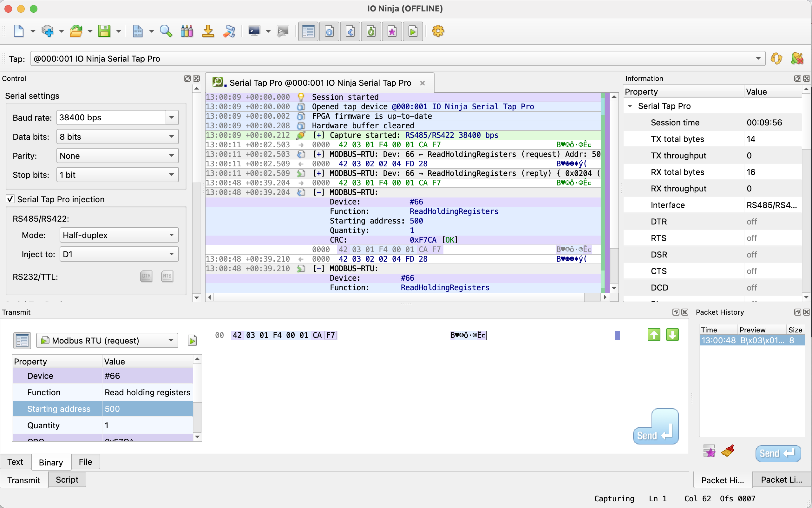Click the large Send button in Transmit
Screen dimensions: 812x508
(656, 427)
